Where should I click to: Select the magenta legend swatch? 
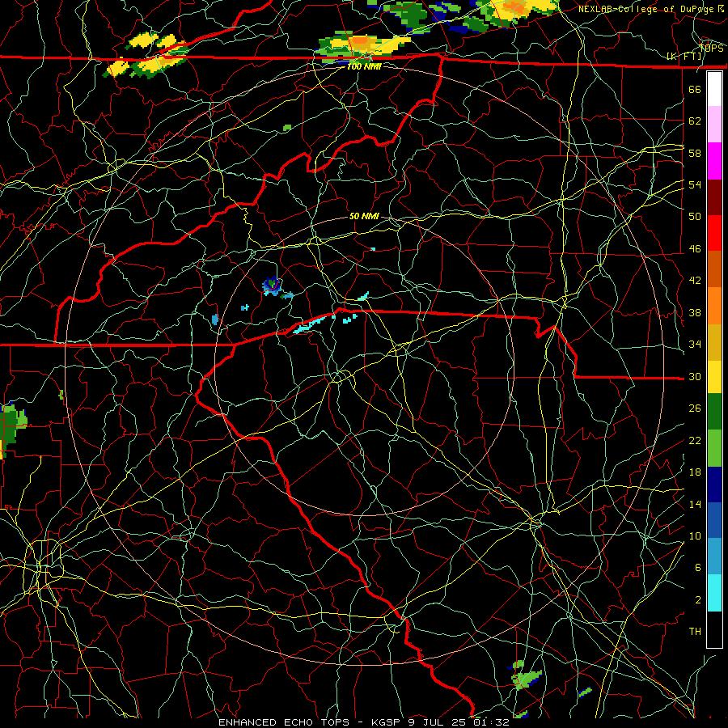pos(714,161)
